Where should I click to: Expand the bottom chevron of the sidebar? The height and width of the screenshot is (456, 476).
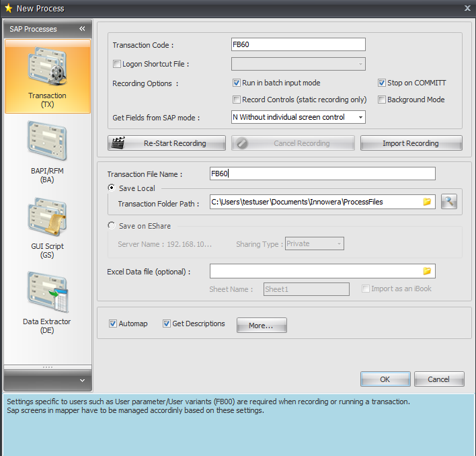point(82,381)
